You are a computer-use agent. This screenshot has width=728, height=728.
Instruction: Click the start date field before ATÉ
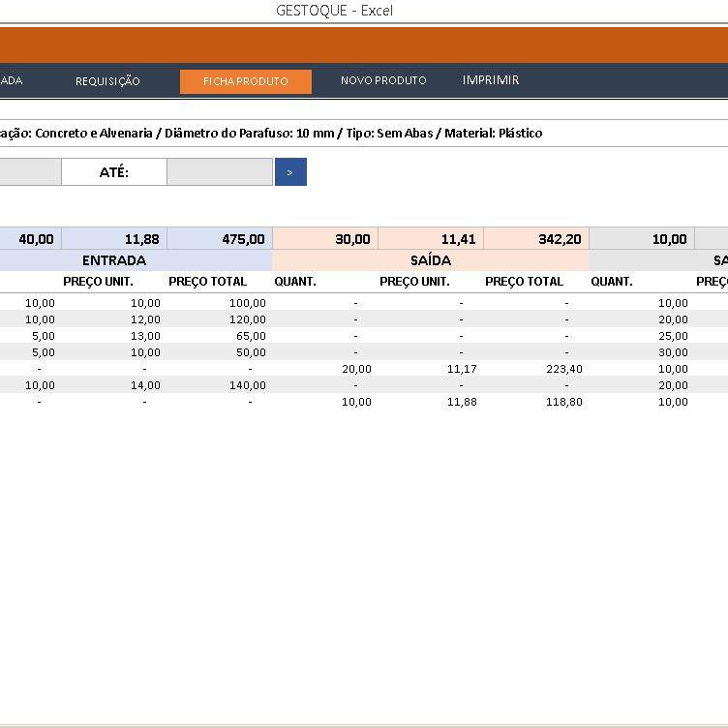[29, 172]
